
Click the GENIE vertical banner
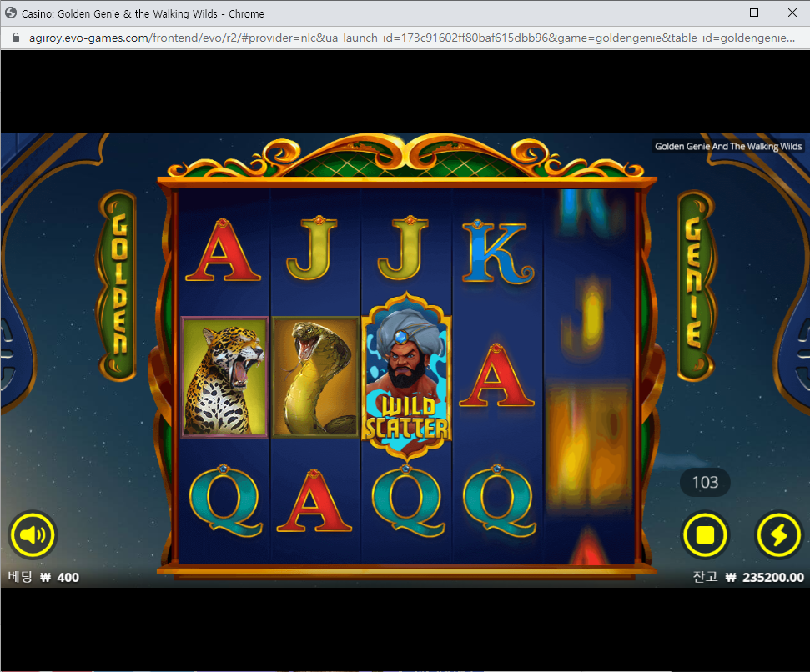(x=696, y=285)
